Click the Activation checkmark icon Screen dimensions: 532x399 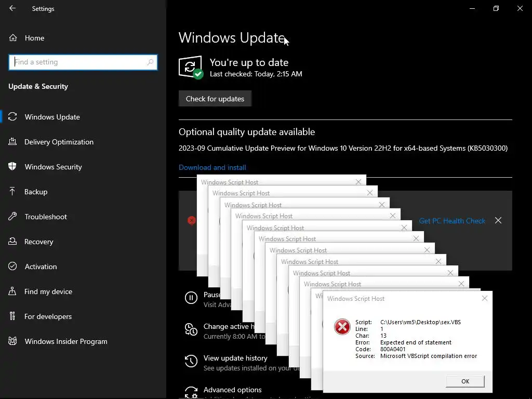coord(12,267)
